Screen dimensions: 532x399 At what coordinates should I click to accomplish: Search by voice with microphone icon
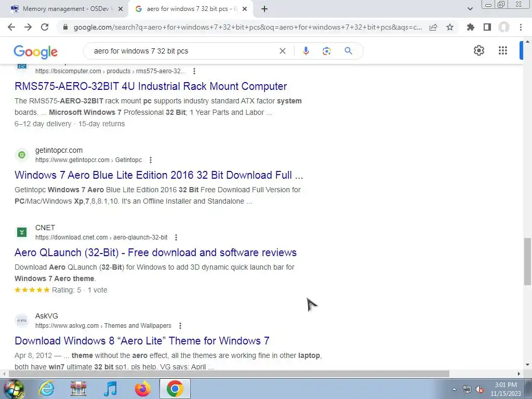pyautogui.click(x=305, y=51)
